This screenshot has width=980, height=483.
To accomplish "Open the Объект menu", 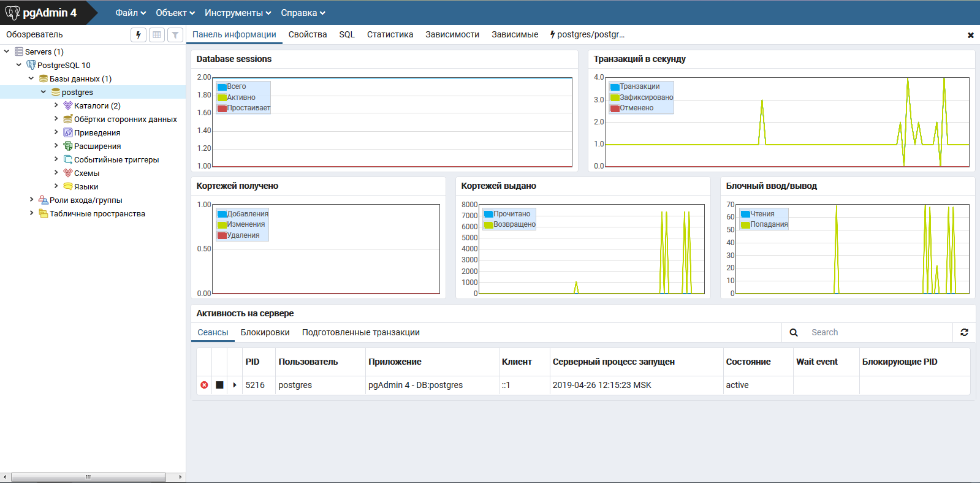I will [175, 13].
